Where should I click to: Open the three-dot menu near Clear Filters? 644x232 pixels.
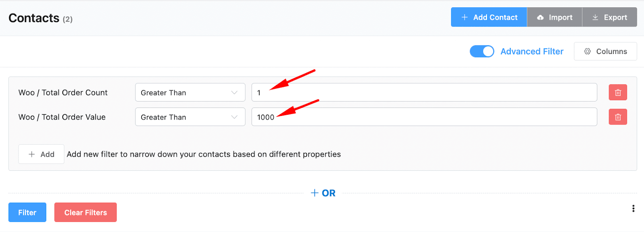(633, 208)
